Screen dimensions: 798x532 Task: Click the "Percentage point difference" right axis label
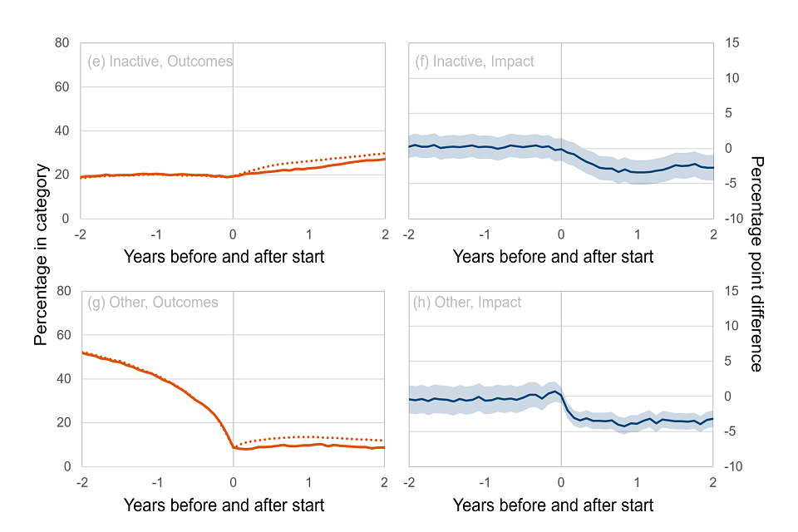(x=756, y=264)
